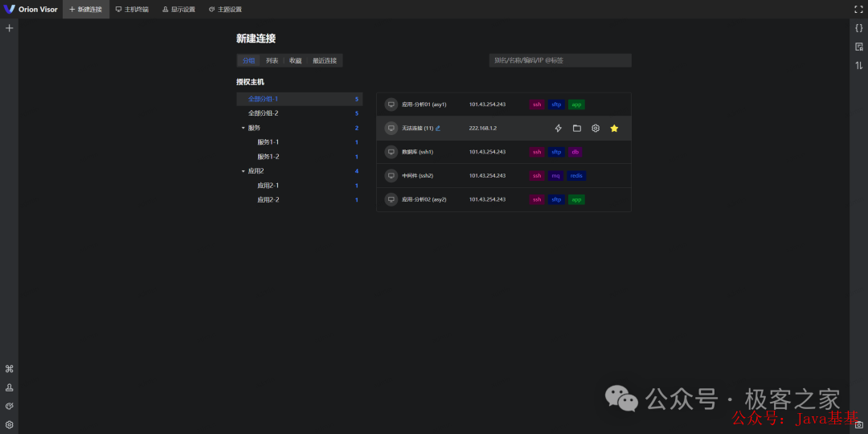Screen dimensions: 868x434
Task: Click the monitor icon of 应用-分析02 (asy2)
Action: [391, 199]
